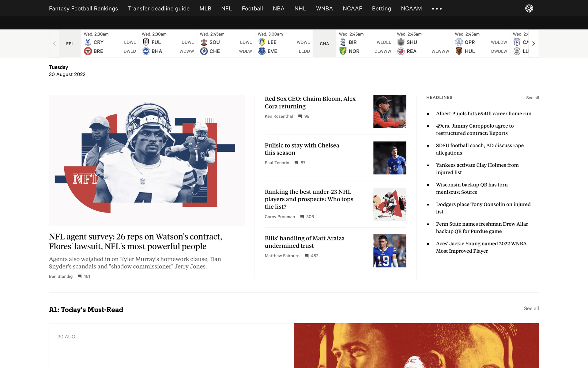Open Dodgers place Tony Gonsolin headline
The image size is (588, 368).
tap(483, 208)
